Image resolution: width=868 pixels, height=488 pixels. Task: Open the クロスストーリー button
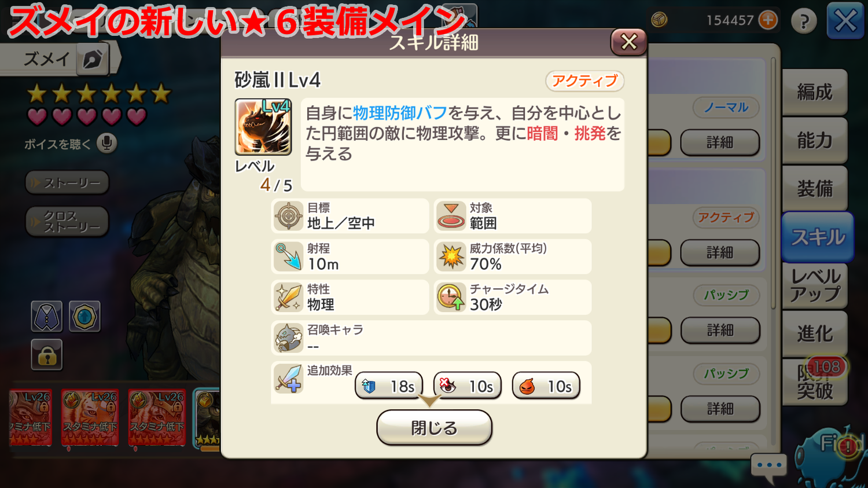67,222
